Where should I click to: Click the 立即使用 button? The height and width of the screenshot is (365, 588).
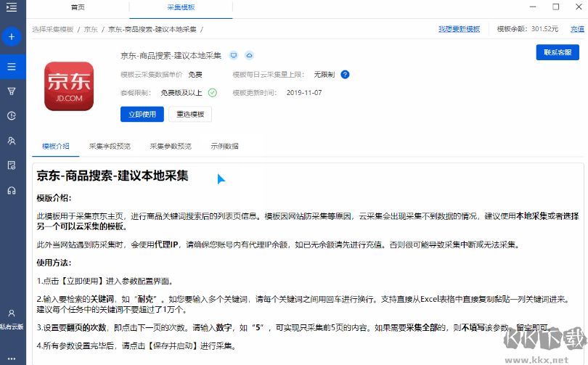pyautogui.click(x=142, y=115)
